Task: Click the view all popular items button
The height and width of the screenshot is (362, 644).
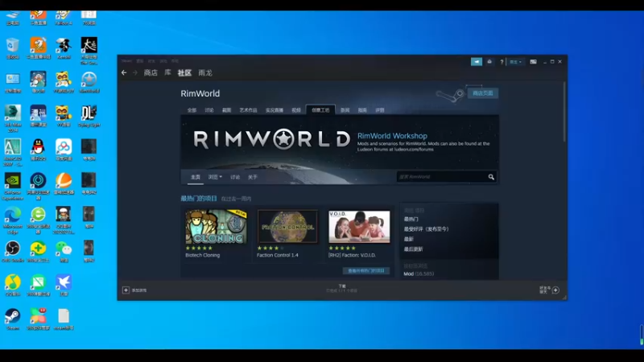Action: click(x=366, y=271)
